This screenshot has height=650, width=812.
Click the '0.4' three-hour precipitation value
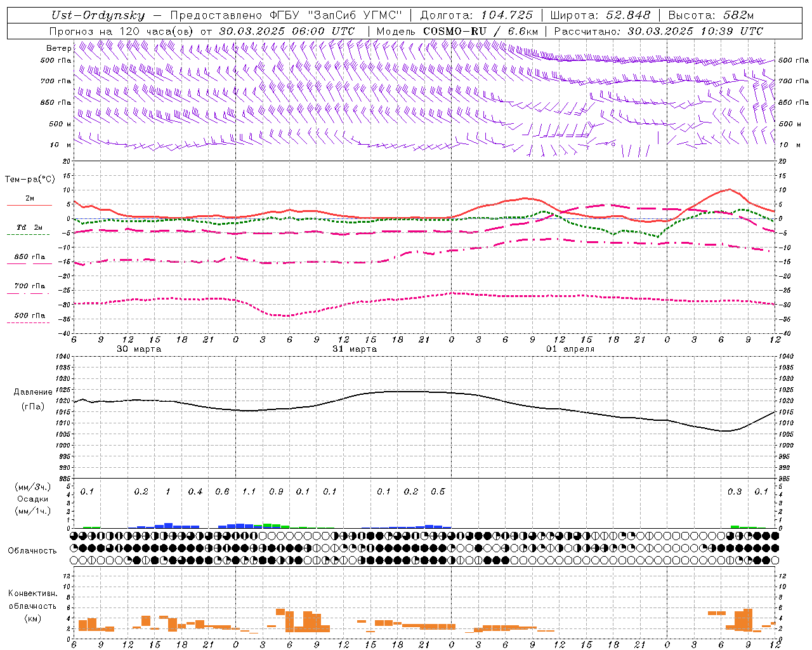coord(195,491)
